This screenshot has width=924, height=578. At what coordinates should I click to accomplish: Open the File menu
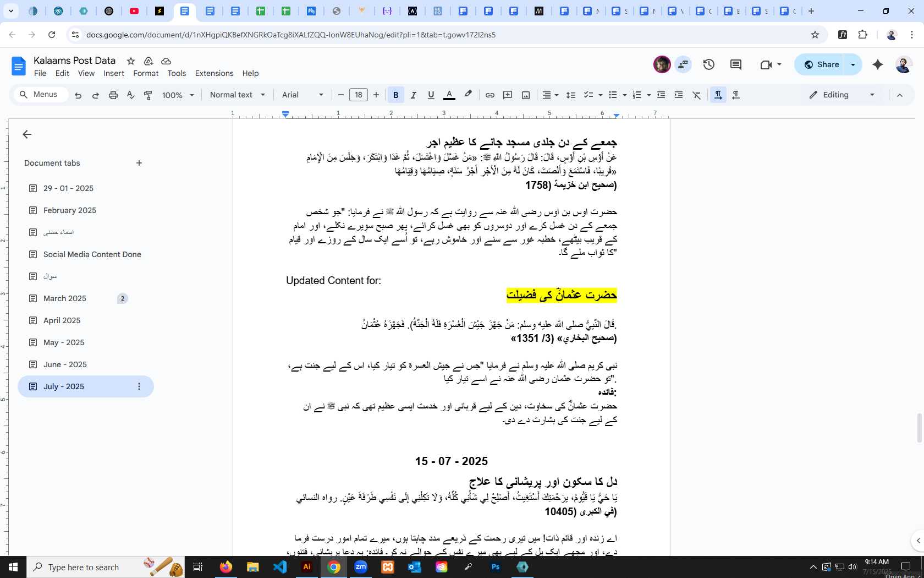click(x=40, y=73)
